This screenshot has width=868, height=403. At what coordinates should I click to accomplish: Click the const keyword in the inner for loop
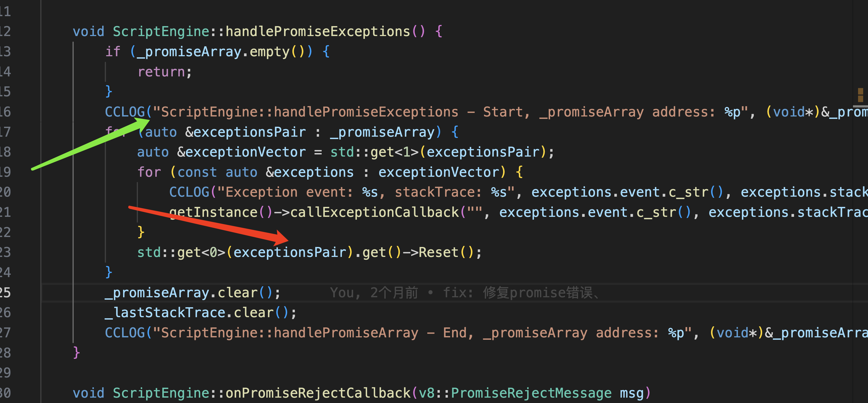197,172
